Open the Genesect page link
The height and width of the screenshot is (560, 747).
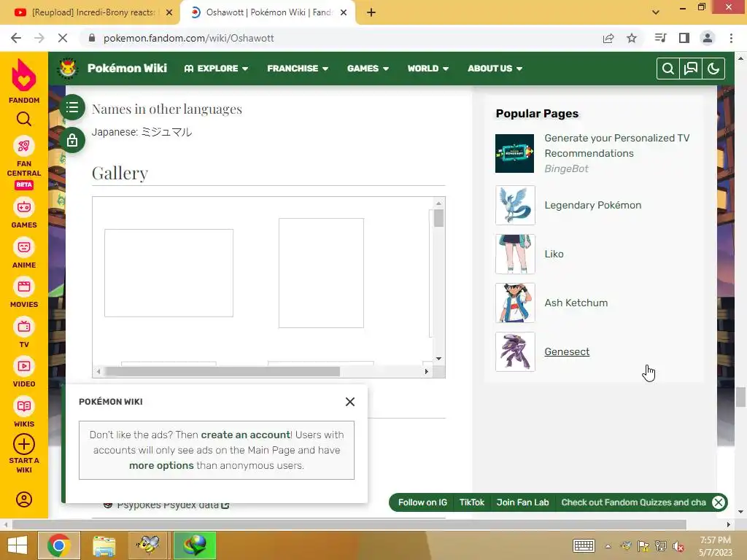coord(567,351)
